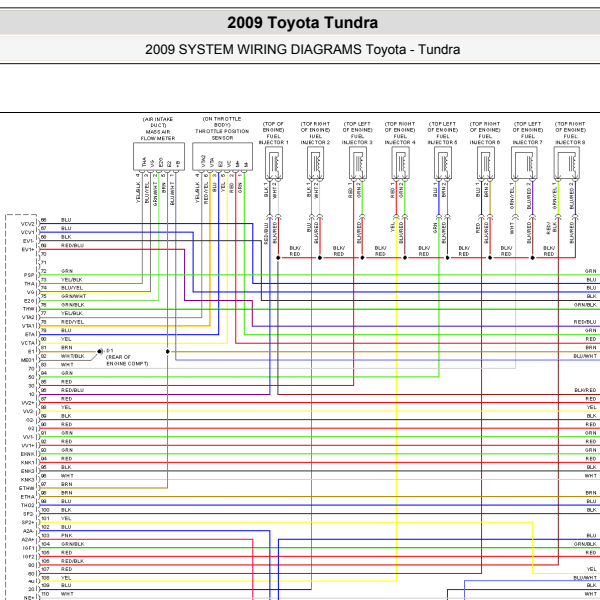Click the VCTA terminal label
The height and width of the screenshot is (600, 600).
[28, 343]
